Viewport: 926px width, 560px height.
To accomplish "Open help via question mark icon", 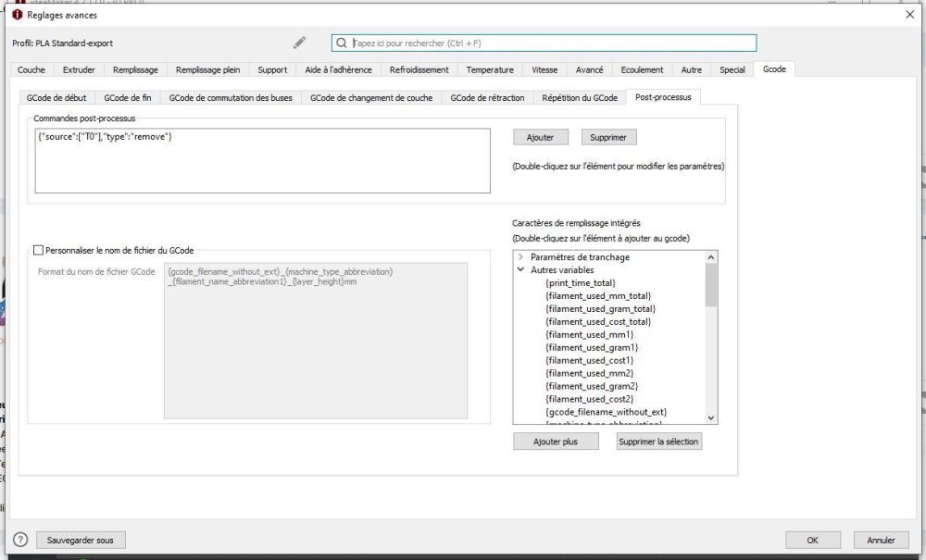I will coord(20,540).
